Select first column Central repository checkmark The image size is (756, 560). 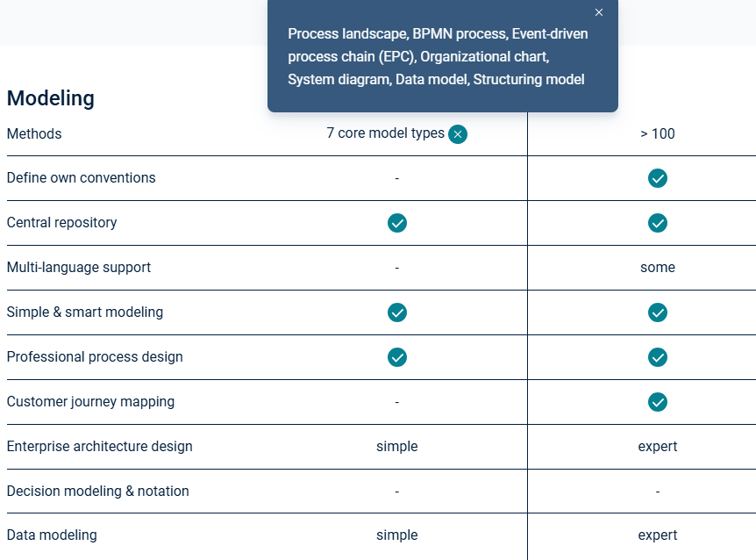(397, 223)
